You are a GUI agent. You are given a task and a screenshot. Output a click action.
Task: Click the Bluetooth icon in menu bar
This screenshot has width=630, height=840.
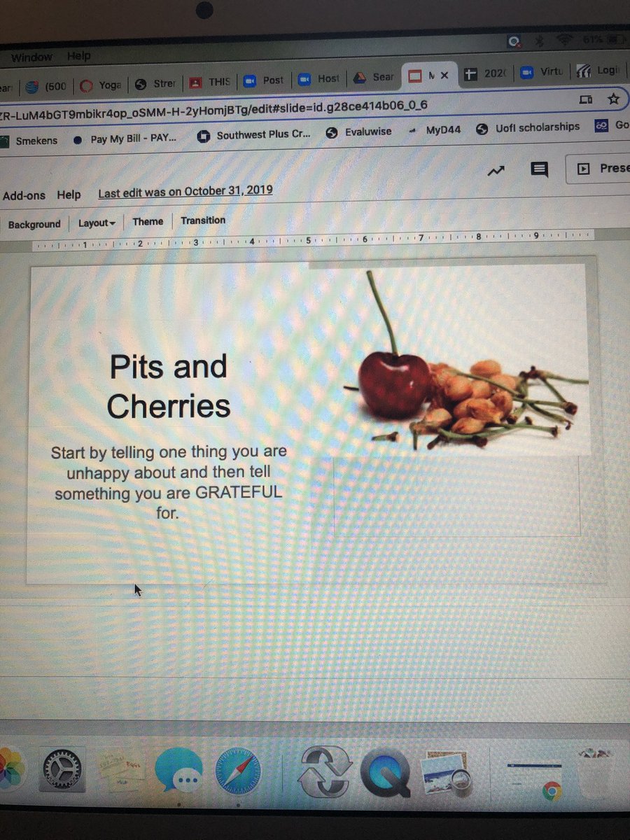click(x=539, y=41)
